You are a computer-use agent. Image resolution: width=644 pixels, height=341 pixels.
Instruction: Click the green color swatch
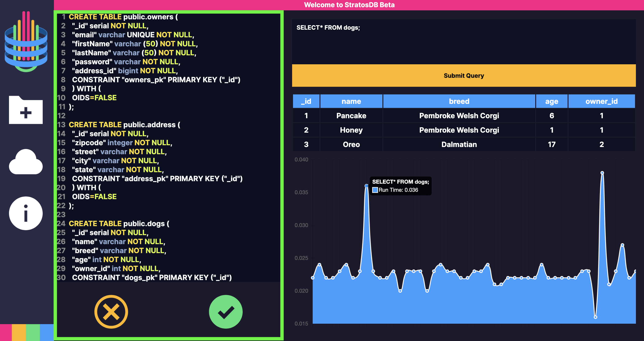tap(33, 332)
